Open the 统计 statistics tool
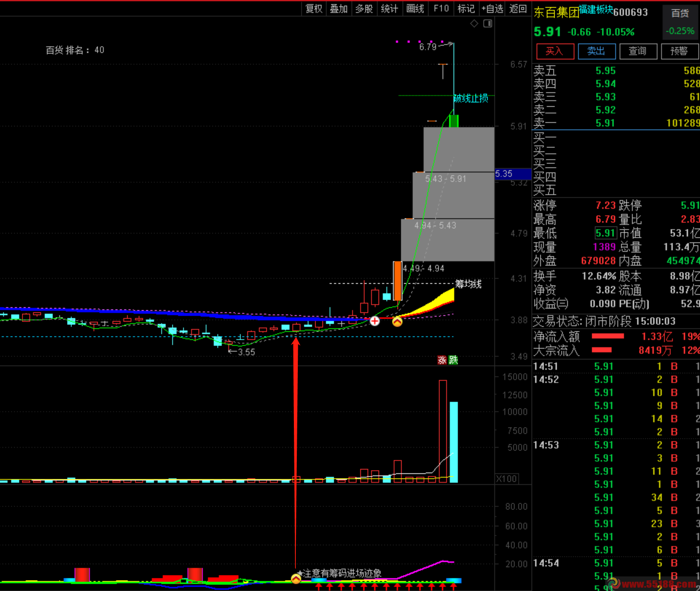The height and width of the screenshot is (591, 700). pos(389,8)
